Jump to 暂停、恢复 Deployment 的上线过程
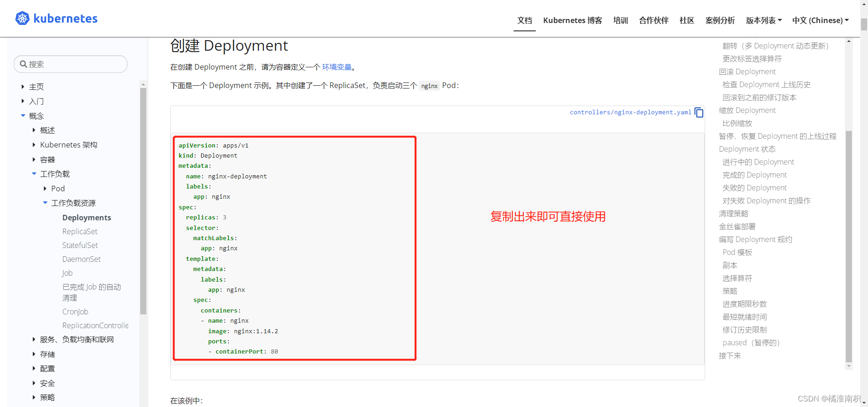 point(778,136)
